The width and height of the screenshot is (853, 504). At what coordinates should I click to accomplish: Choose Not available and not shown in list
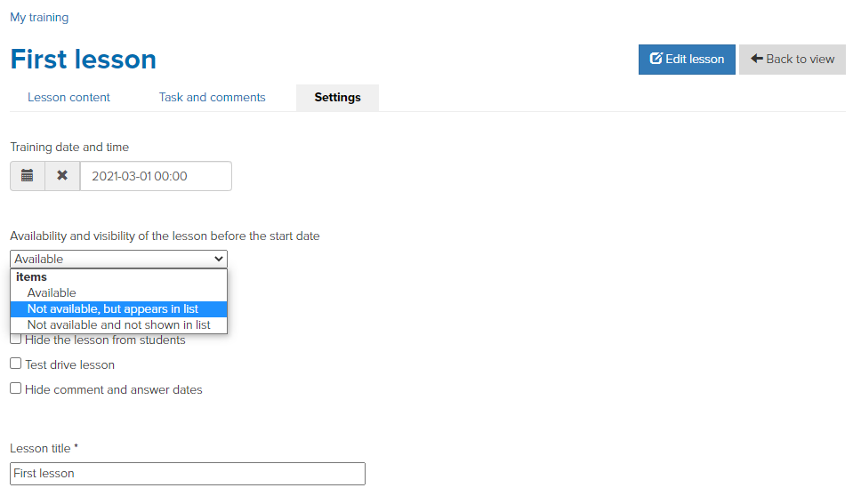118,324
